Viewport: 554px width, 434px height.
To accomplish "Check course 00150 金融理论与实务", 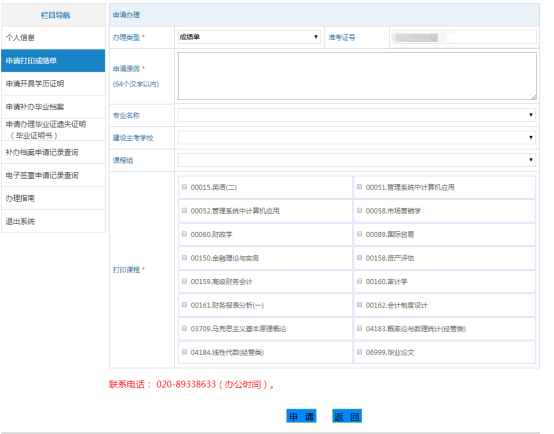I will pyautogui.click(x=184, y=258).
